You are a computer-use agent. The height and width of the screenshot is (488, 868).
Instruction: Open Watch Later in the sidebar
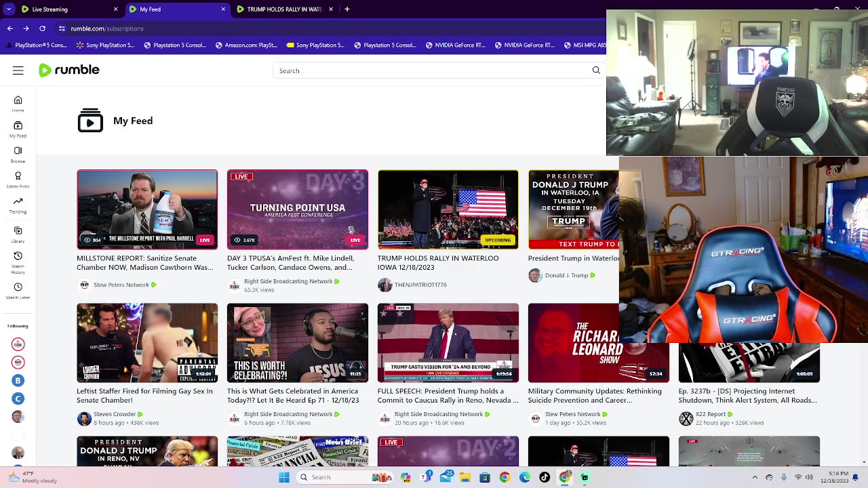[x=18, y=291]
